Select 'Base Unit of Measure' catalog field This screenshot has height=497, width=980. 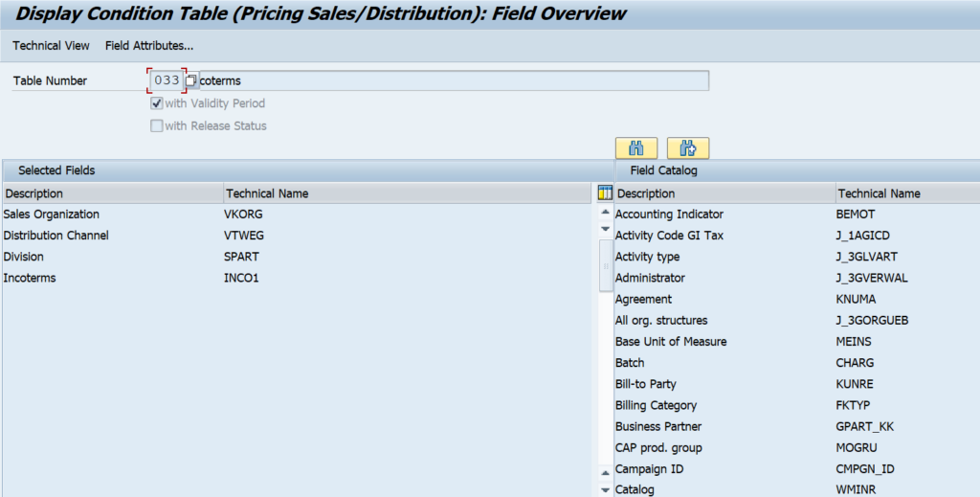[x=671, y=341]
